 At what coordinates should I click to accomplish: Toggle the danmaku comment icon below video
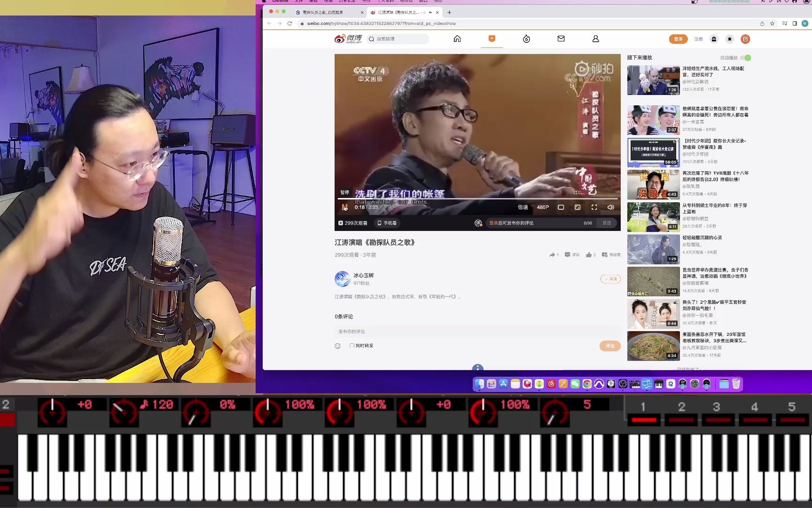click(x=478, y=223)
